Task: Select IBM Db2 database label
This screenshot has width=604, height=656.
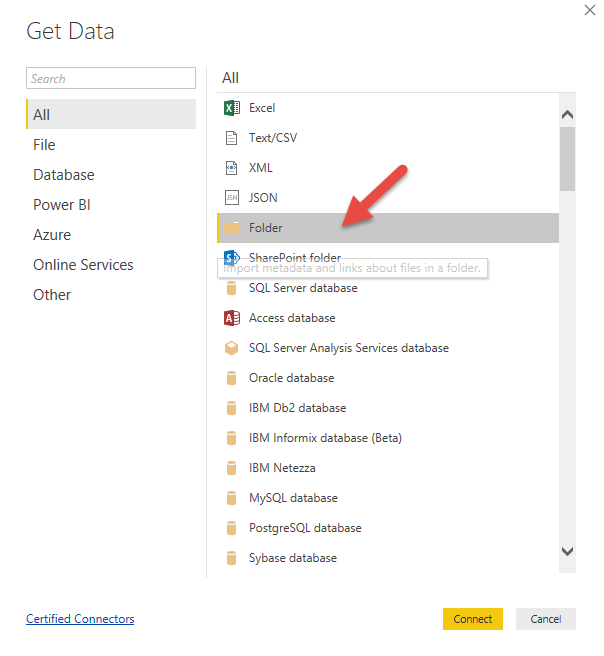Action: pyautogui.click(x=297, y=408)
